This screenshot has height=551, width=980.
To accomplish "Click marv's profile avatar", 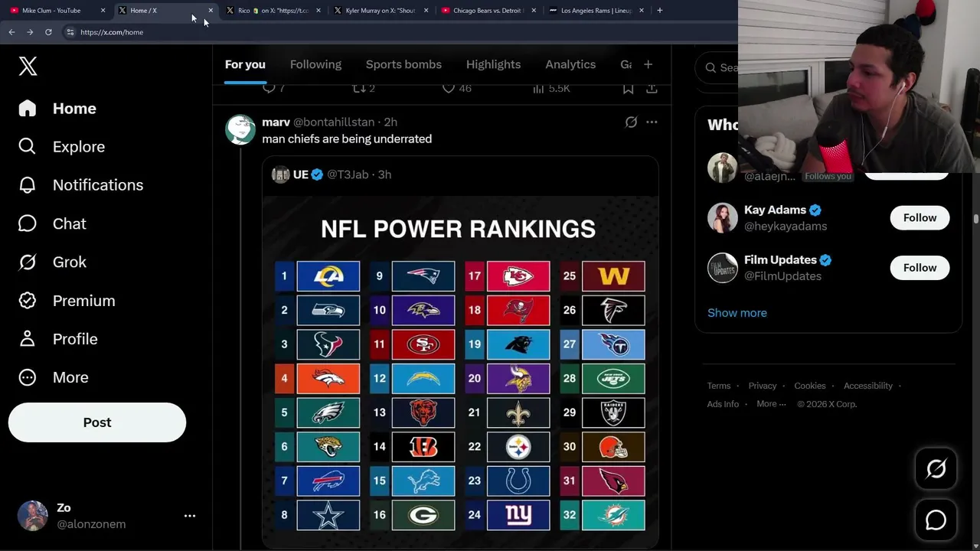I will point(240,130).
